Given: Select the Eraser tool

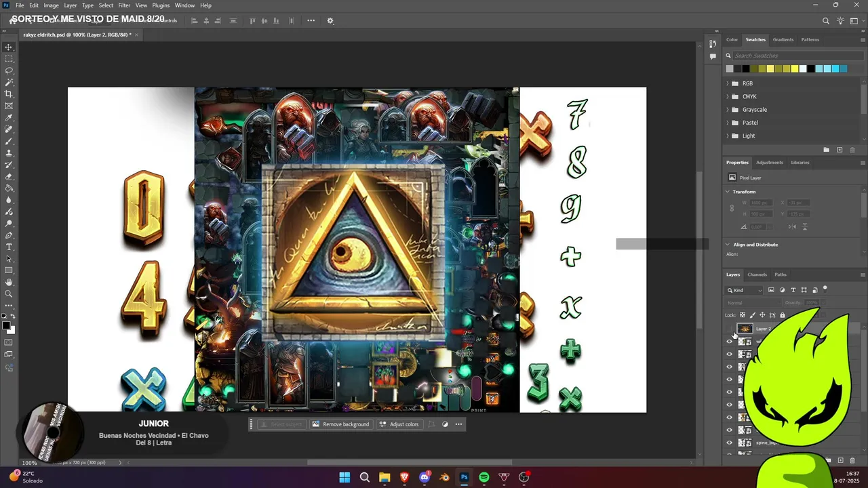Looking at the screenshot, I should [x=9, y=176].
